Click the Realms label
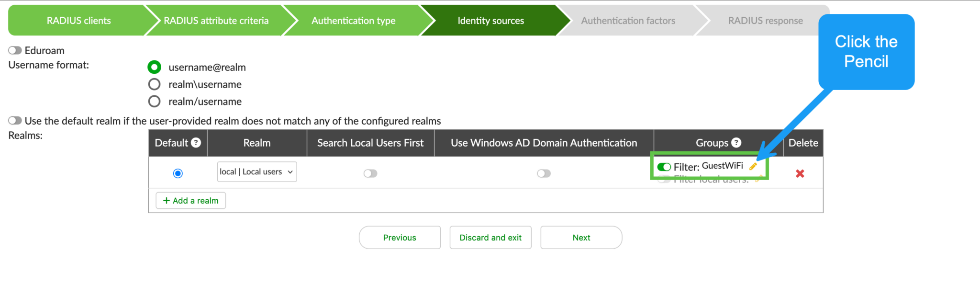Viewport: 980px width, 286px height. click(25, 135)
